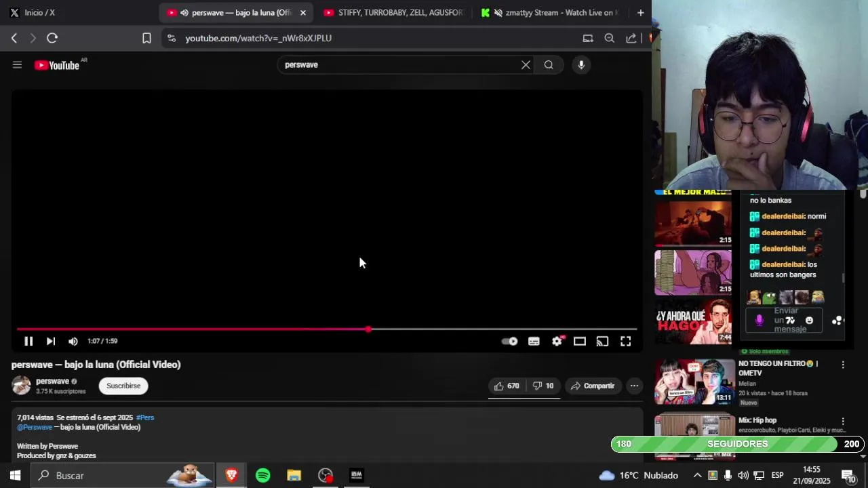The image size is (868, 488).
Task: Open the perswave channel avatar
Action: pyautogui.click(x=21, y=386)
